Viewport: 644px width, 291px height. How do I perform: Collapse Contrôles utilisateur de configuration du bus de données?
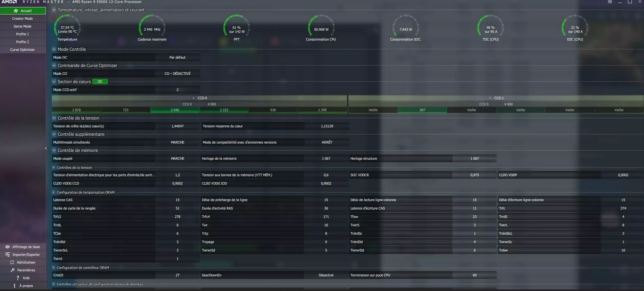point(54,284)
